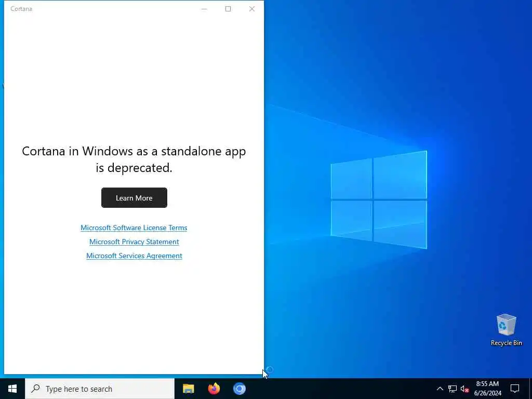Click the magnifier icon in search box
This screenshot has height=399, width=532.
click(x=35, y=389)
